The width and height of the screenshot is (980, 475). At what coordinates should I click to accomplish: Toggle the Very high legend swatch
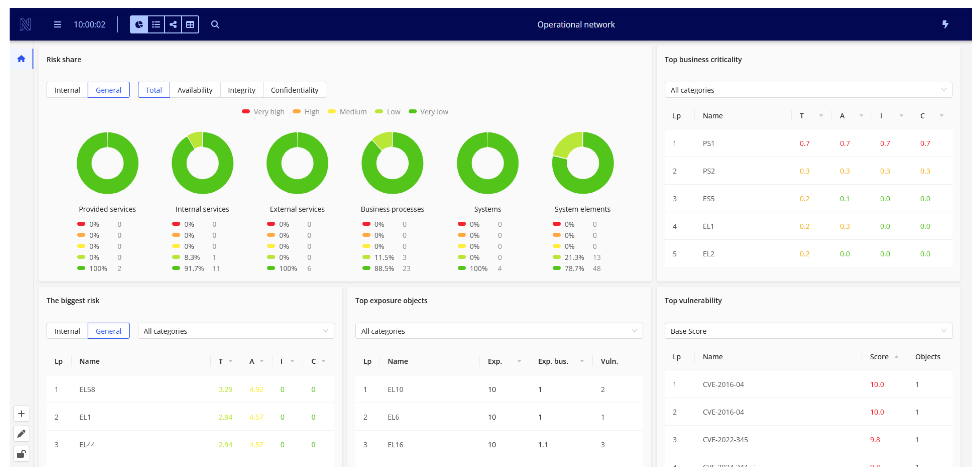(246, 112)
